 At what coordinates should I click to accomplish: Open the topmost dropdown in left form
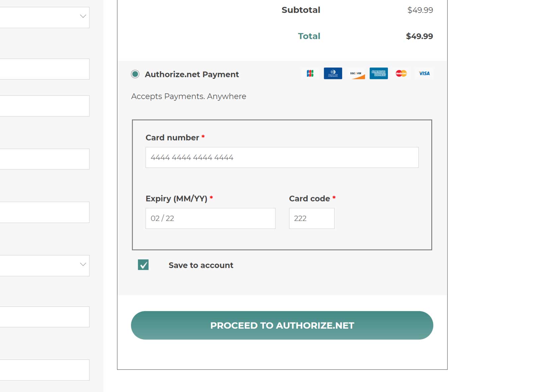[44, 17]
